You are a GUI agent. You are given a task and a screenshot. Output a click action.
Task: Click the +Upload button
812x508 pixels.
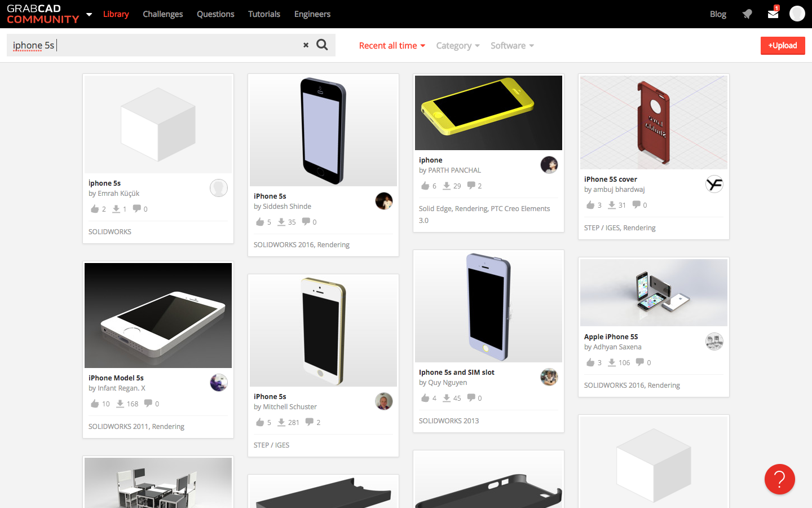(x=783, y=45)
